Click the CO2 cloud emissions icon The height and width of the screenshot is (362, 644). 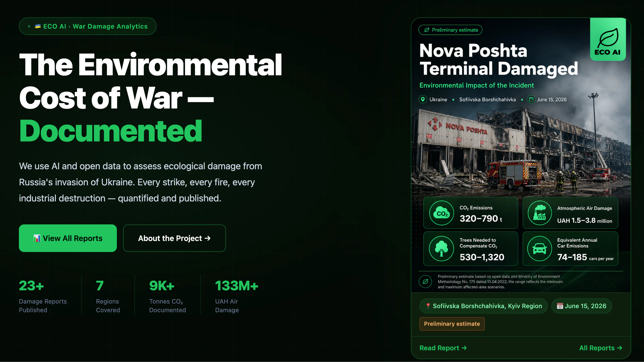[x=442, y=213]
